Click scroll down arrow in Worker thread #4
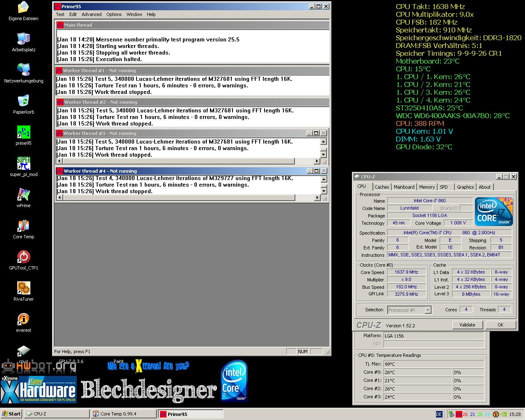The width and height of the screenshot is (525, 420). (324, 191)
